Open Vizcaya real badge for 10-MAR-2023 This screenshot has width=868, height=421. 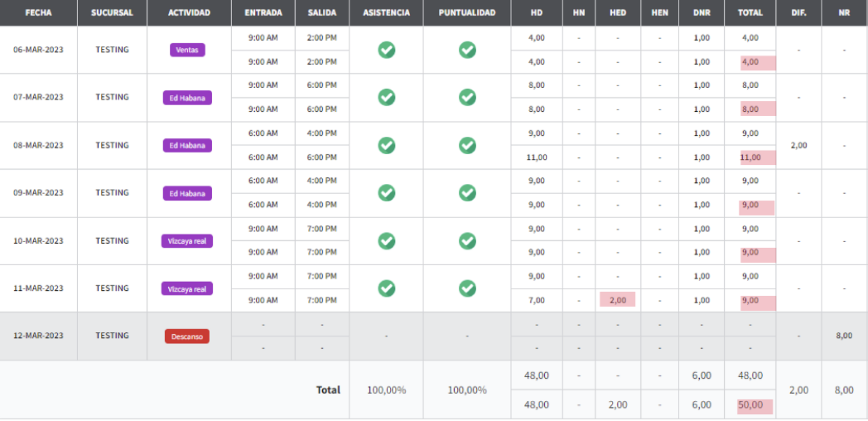tap(187, 241)
